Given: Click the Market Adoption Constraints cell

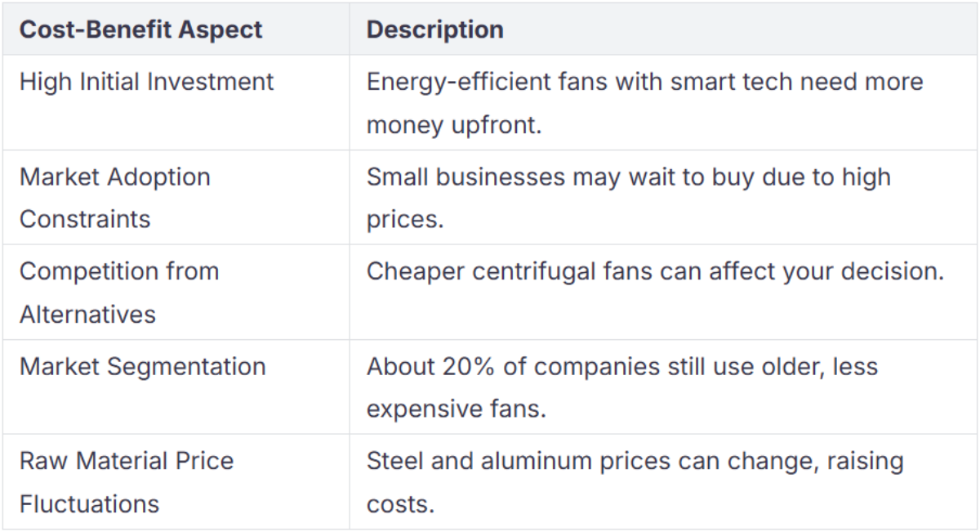Looking at the screenshot, I should [x=115, y=198].
